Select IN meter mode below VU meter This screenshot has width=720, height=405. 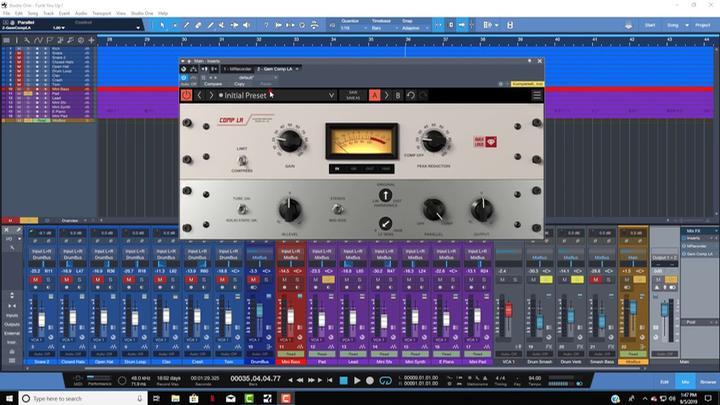(x=337, y=169)
